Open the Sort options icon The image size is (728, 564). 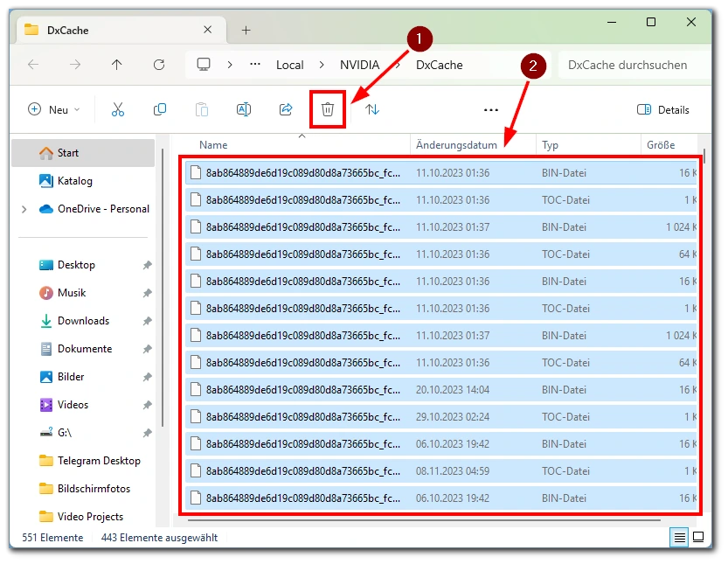coord(372,109)
